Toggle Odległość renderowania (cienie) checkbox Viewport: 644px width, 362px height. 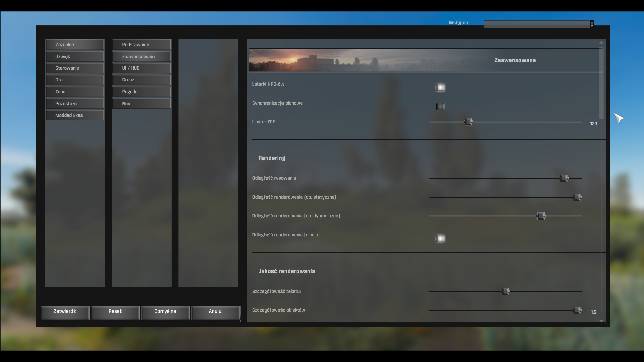click(x=440, y=238)
